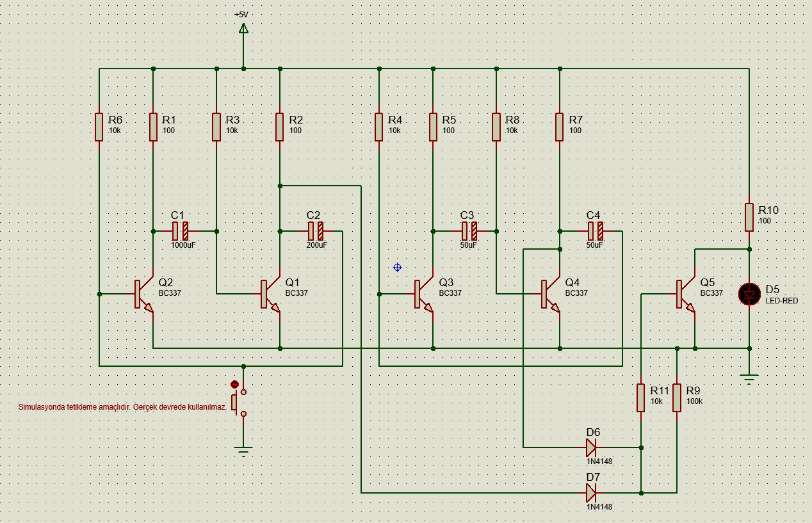Select the Q5 transistor near the LED
812x523 pixels.
pyautogui.click(x=684, y=294)
